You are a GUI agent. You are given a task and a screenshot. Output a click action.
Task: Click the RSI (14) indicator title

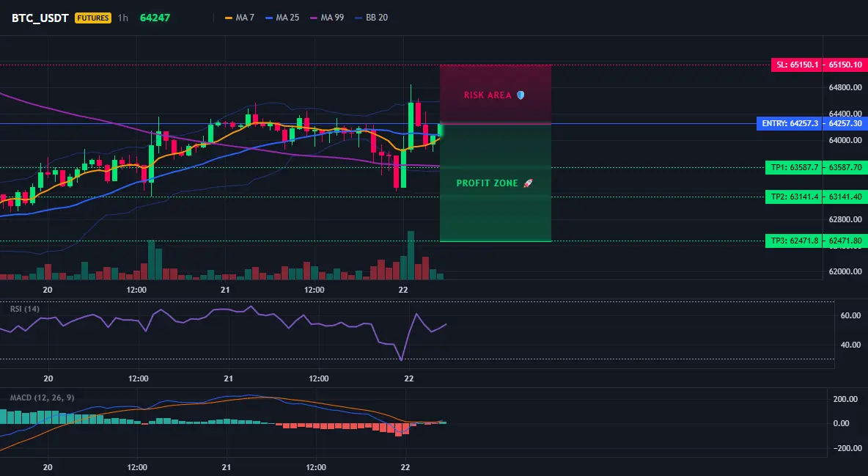point(25,309)
